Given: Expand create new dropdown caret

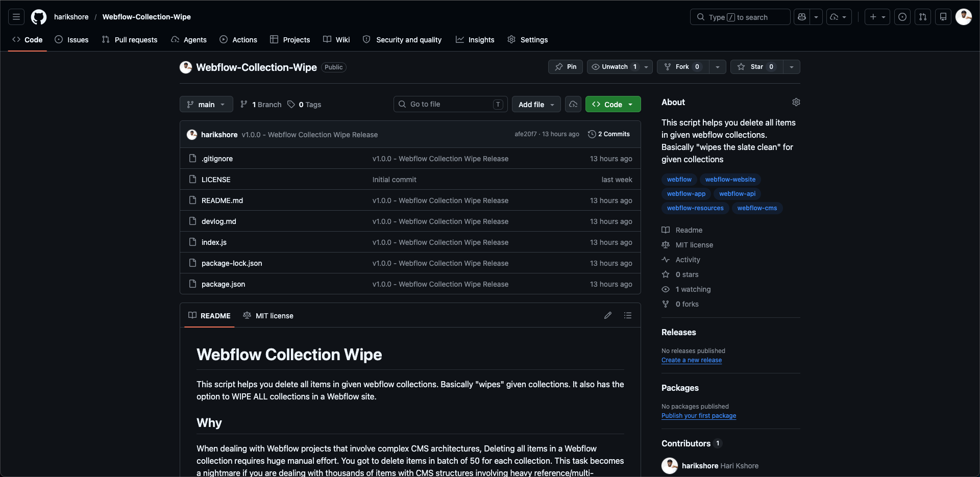Looking at the screenshot, I should coord(884,17).
